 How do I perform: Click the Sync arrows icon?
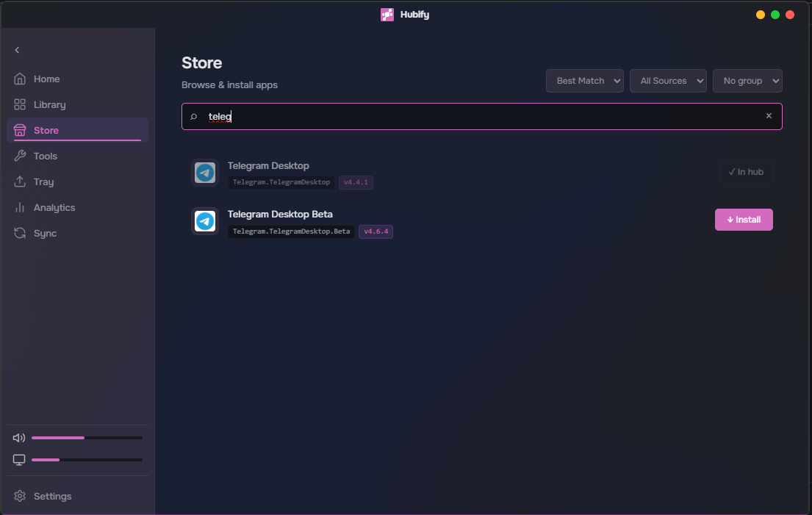(x=20, y=234)
